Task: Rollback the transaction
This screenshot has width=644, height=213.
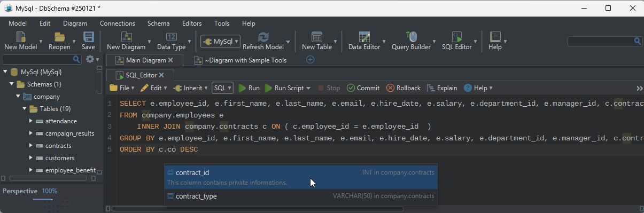Action: pyautogui.click(x=404, y=88)
